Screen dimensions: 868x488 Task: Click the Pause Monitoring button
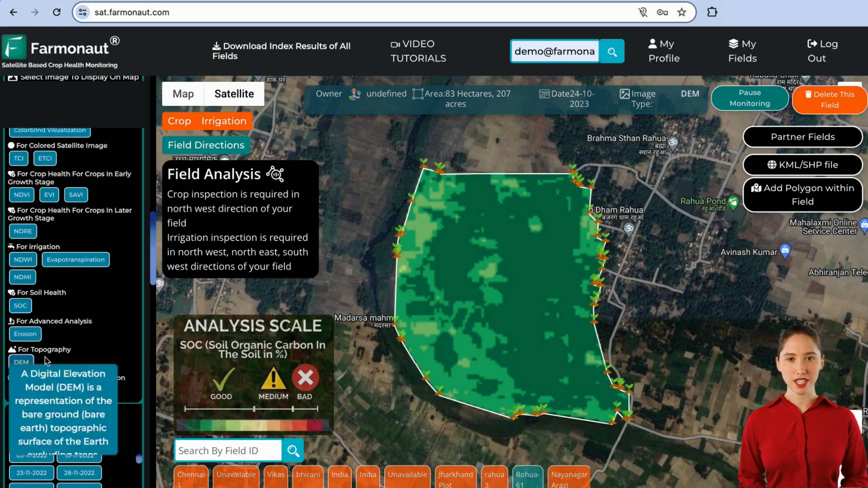coord(750,99)
